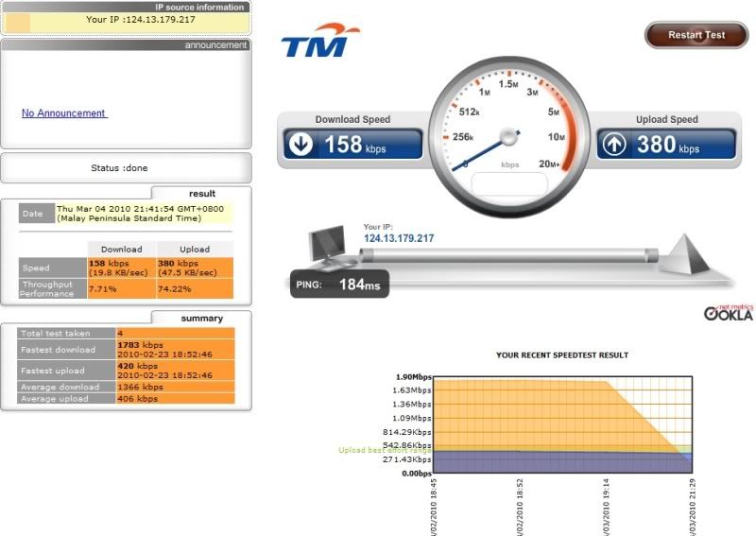
Task: Click the date value in result table
Action: coord(143,213)
